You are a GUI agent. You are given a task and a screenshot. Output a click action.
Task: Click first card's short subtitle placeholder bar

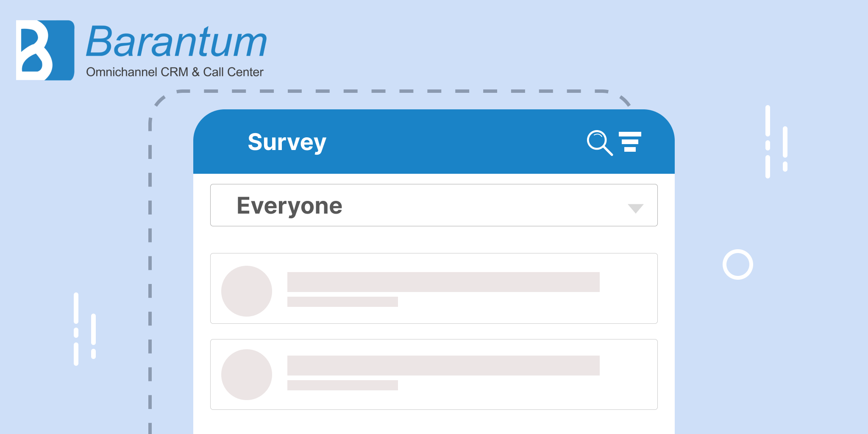[342, 302]
